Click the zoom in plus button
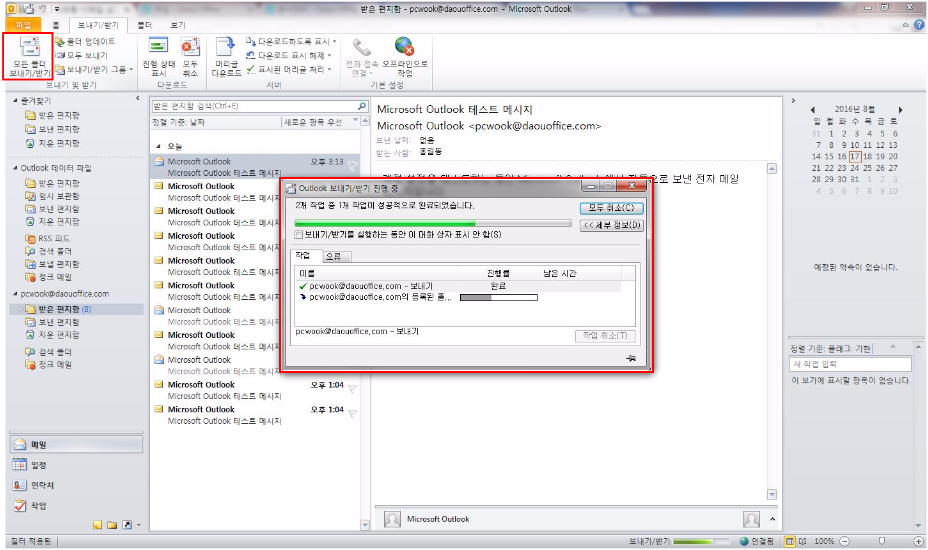Image resolution: width=928 pixels, height=550 pixels. pos(919,541)
